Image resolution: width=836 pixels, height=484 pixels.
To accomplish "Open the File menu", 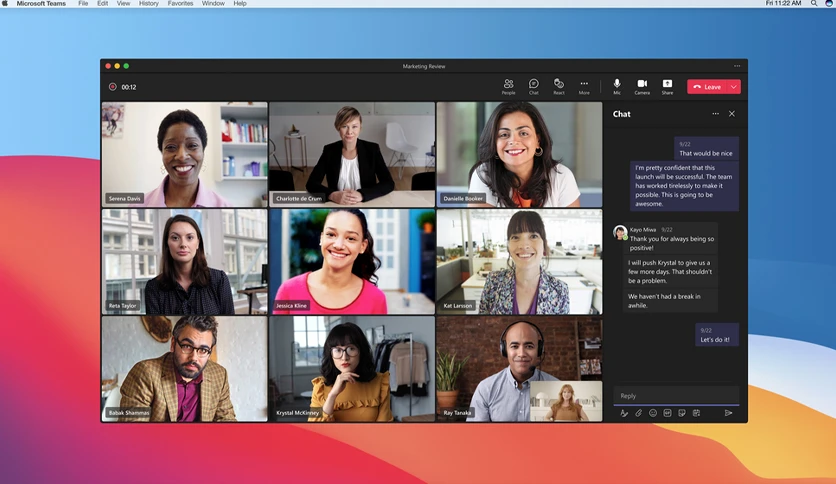I will pos(83,3).
